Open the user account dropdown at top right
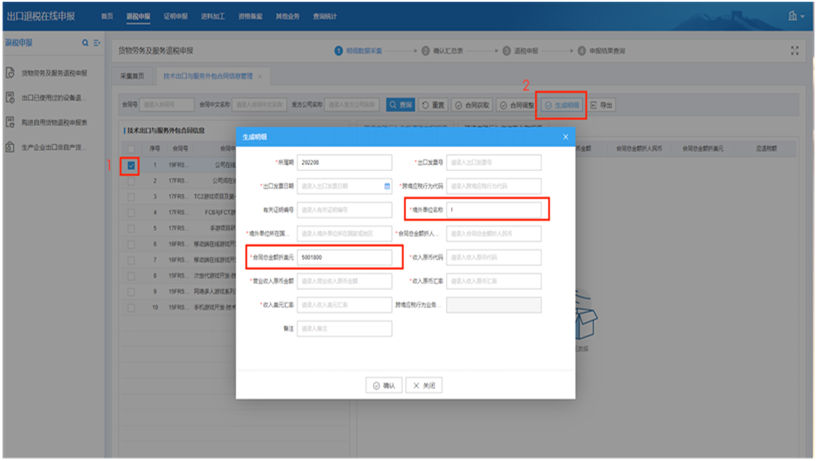This screenshot has width=816, height=461. tap(796, 16)
